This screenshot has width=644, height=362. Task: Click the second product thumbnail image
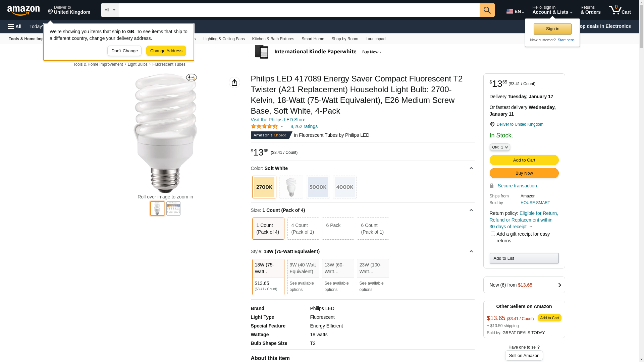[173, 208]
